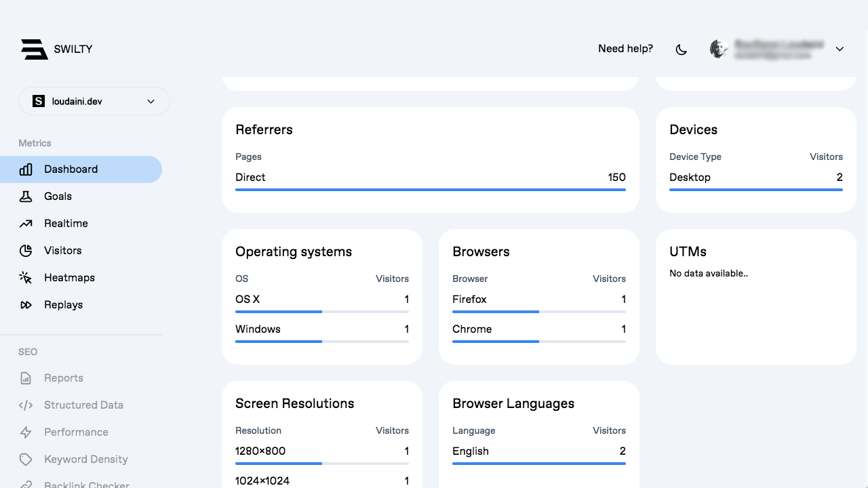Open SEO Reports
Viewport: 868px width, 488px height.
[x=81, y=378]
